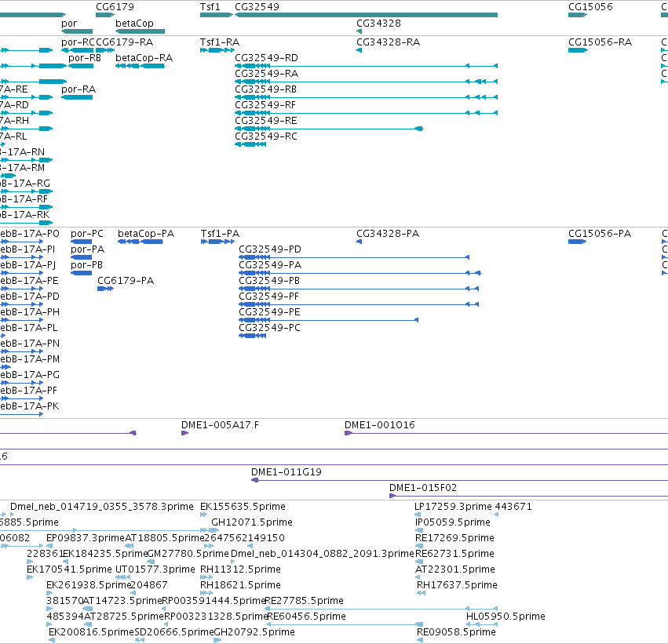Screen dimensions: 668x644
Task: Click the ebB-17A-PK protein label
Action: click(x=29, y=407)
